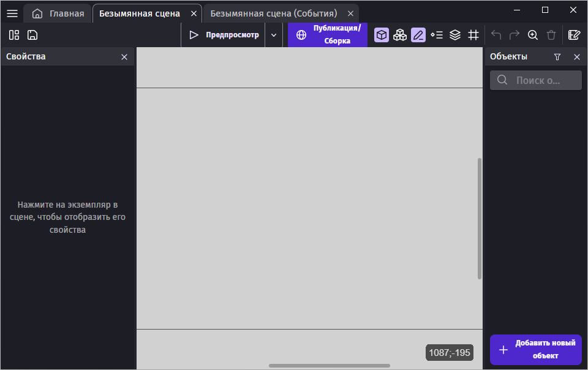
Task: Switch to Безымянная сцена (События) tab
Action: point(273,13)
